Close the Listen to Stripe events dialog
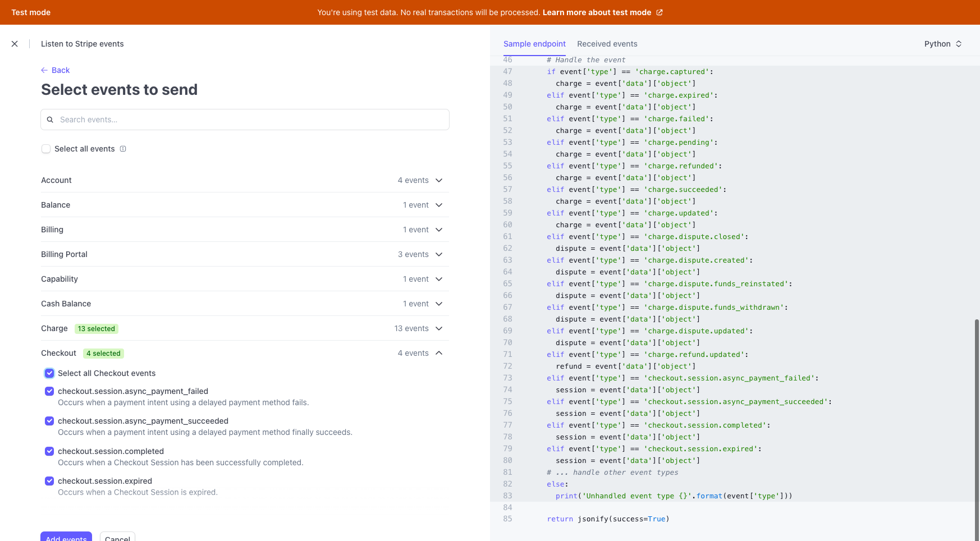The width and height of the screenshot is (980, 541). (15, 44)
